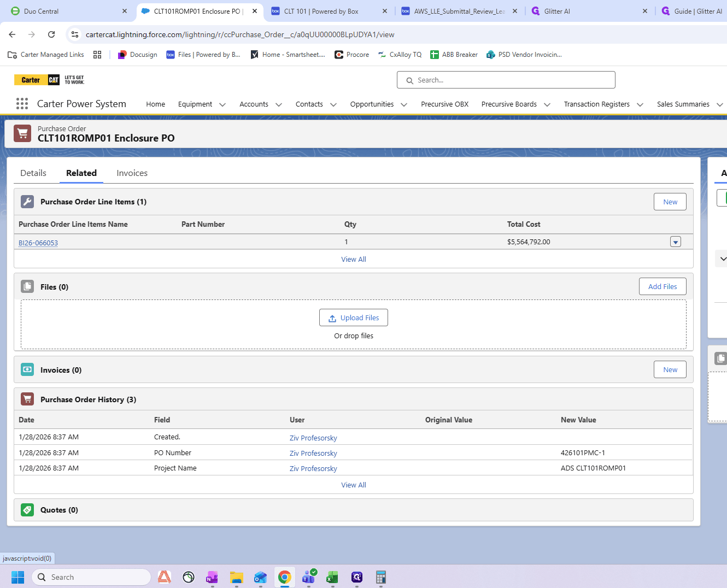Click the Add Files button
This screenshot has width=727, height=588.
pyautogui.click(x=662, y=286)
